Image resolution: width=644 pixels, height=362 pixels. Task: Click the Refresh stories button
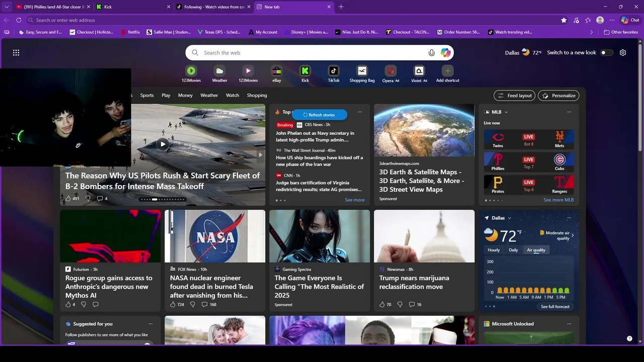pyautogui.click(x=319, y=115)
